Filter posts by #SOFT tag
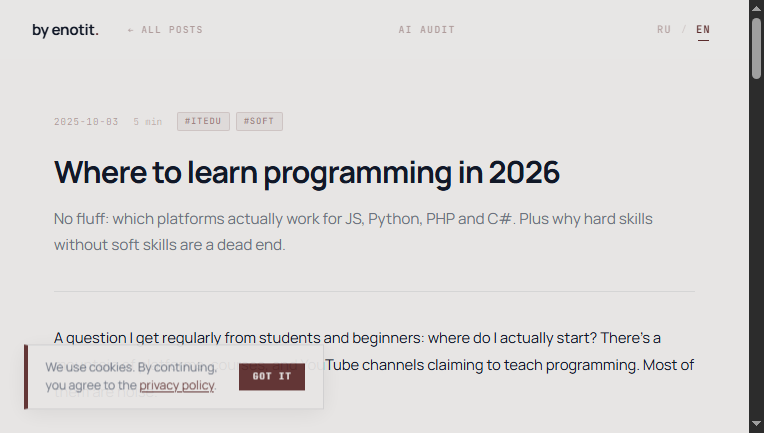The image size is (764, 433). click(259, 122)
